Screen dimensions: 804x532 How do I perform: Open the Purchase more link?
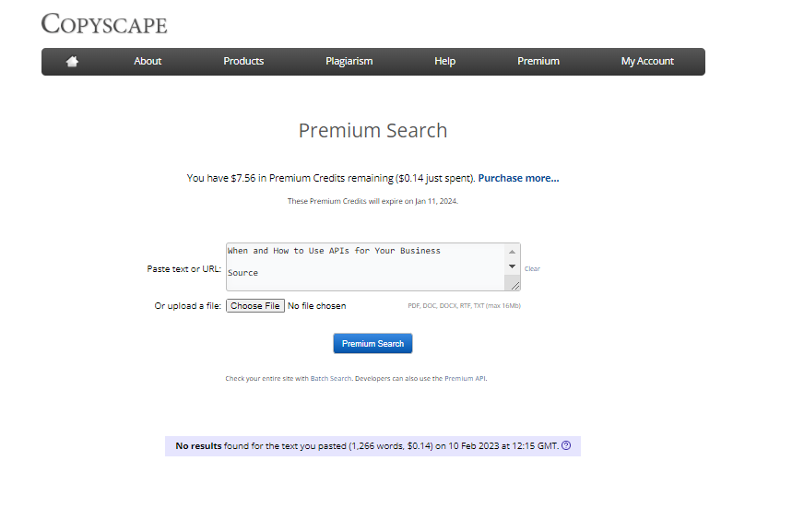[518, 178]
